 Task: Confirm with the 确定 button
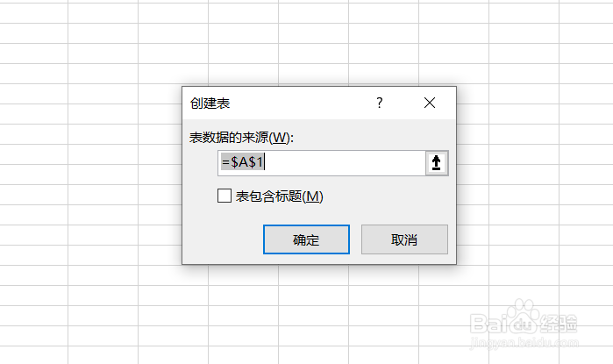tap(307, 239)
